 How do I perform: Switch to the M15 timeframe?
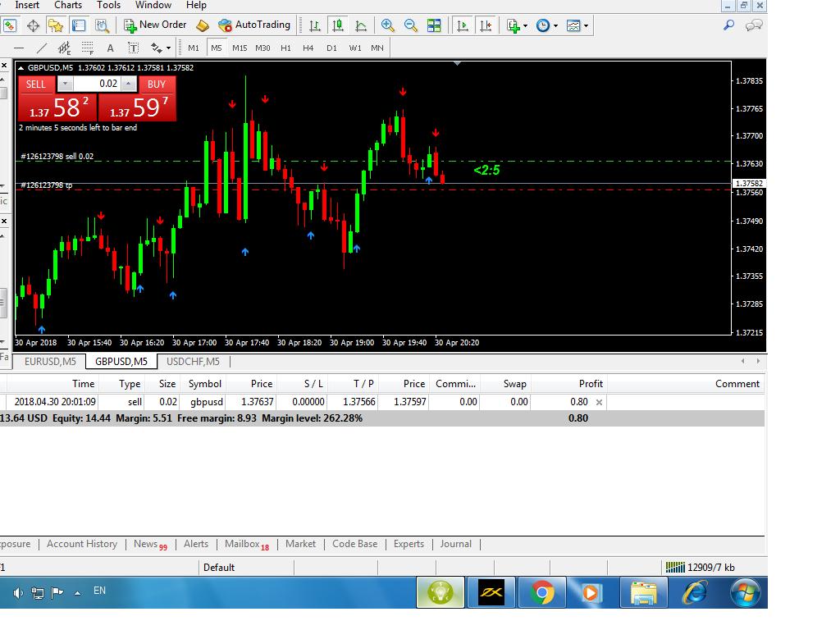coord(240,48)
